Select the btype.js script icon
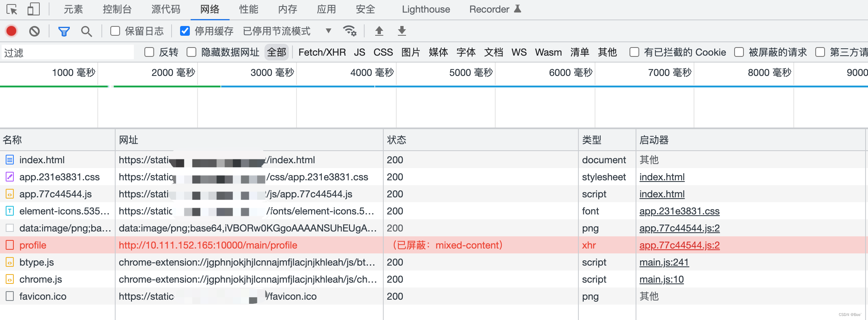868x320 pixels. click(10, 262)
